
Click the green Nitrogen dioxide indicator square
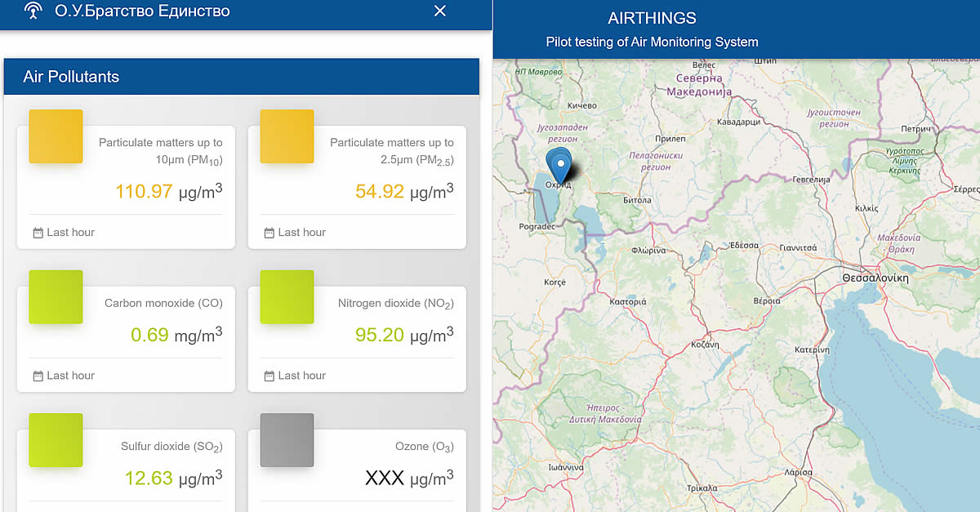(x=287, y=296)
